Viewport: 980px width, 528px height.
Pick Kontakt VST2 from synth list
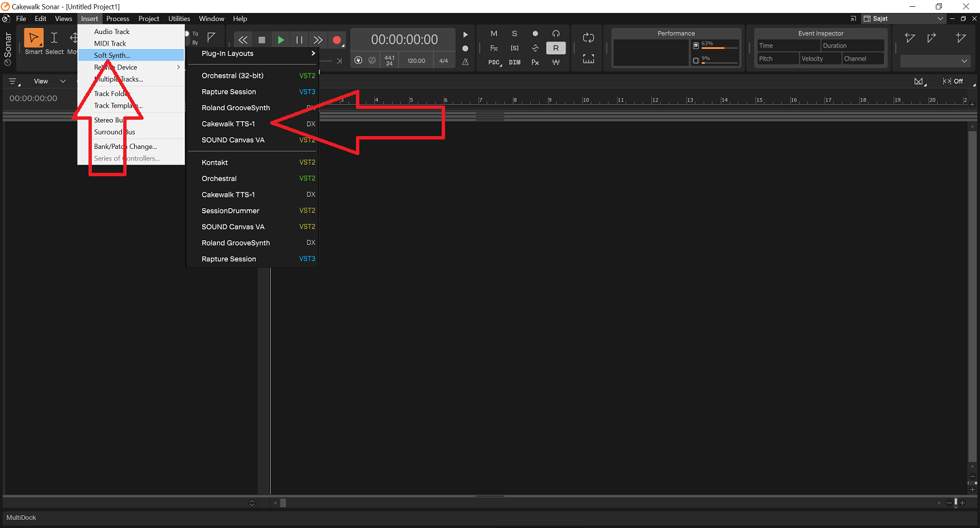coord(252,163)
